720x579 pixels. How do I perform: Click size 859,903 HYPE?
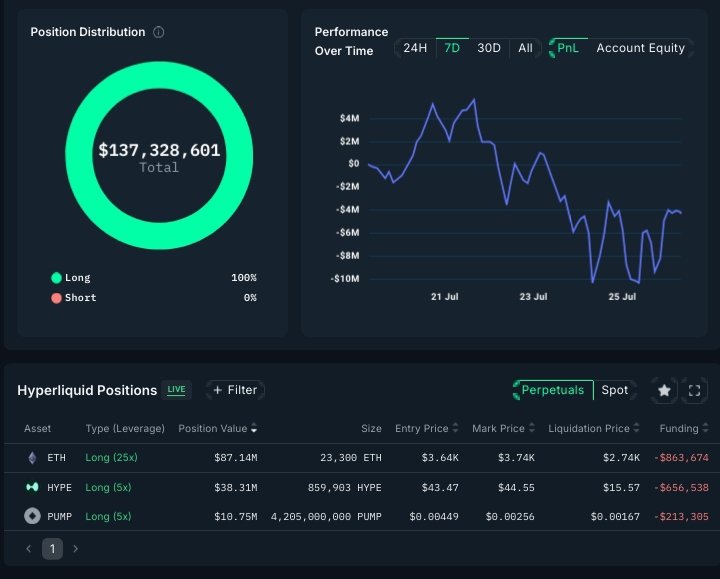click(344, 488)
